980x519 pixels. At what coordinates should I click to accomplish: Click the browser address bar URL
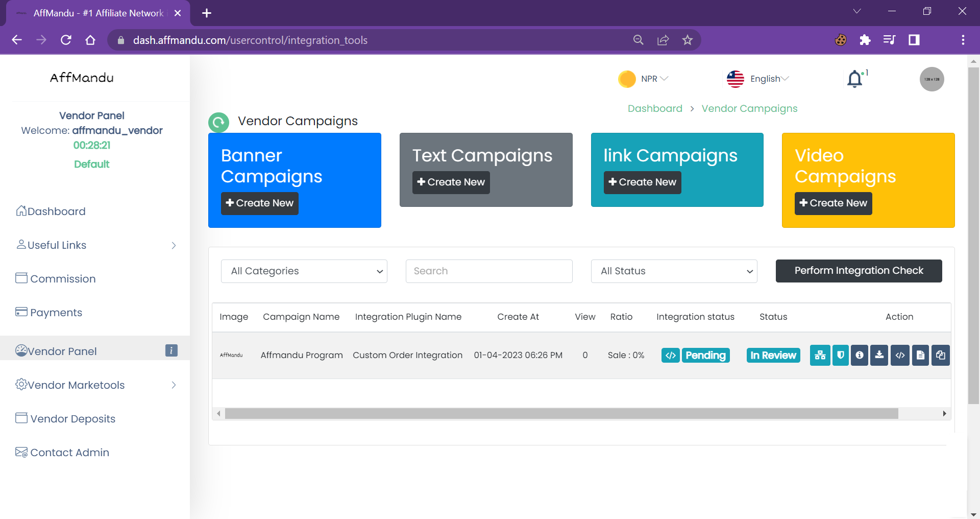[250, 40]
